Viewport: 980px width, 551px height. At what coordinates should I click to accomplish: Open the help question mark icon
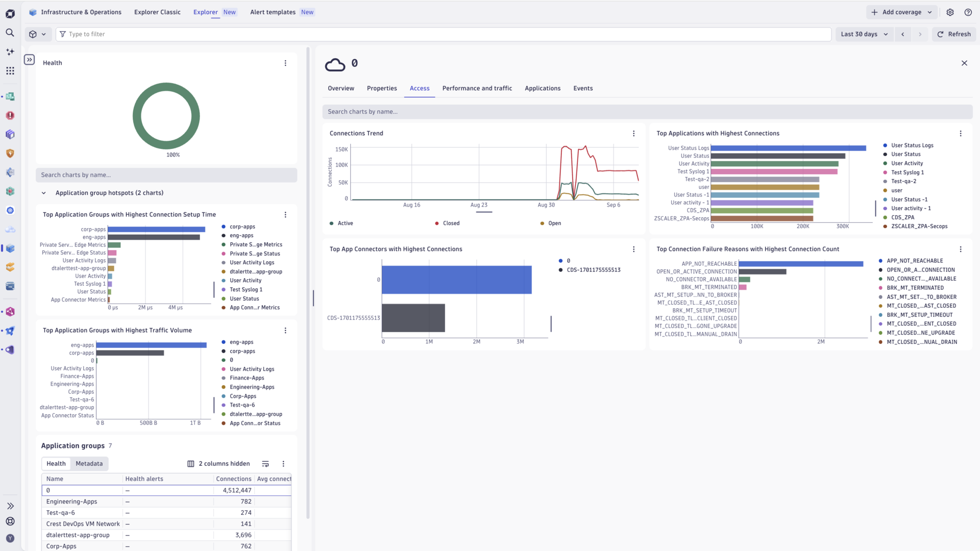point(968,12)
